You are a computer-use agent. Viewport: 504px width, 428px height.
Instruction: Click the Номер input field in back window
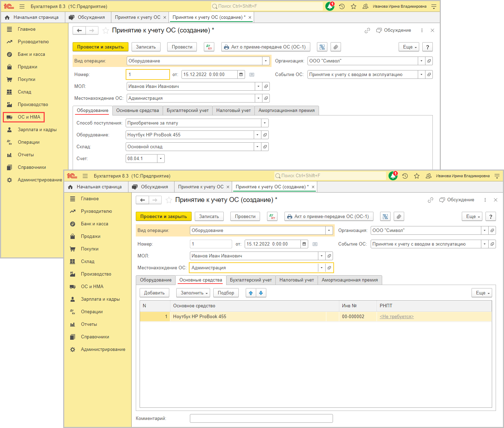coord(148,74)
